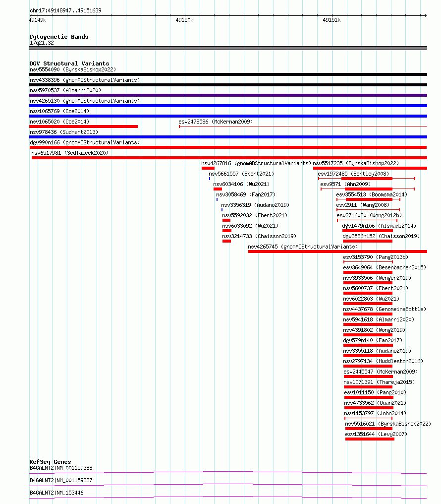
Task: Select nsv4733562 (Quan2021) label
Action: [x=375, y=403]
